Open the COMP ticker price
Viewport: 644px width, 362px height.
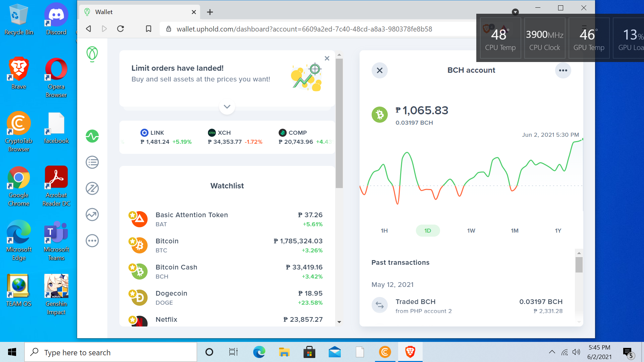point(305,137)
